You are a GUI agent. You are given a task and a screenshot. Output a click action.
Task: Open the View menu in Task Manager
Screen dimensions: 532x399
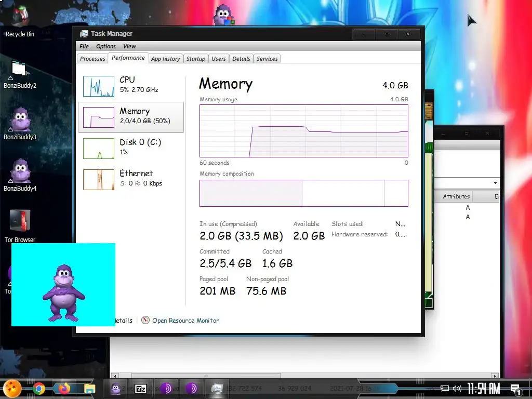tap(129, 46)
